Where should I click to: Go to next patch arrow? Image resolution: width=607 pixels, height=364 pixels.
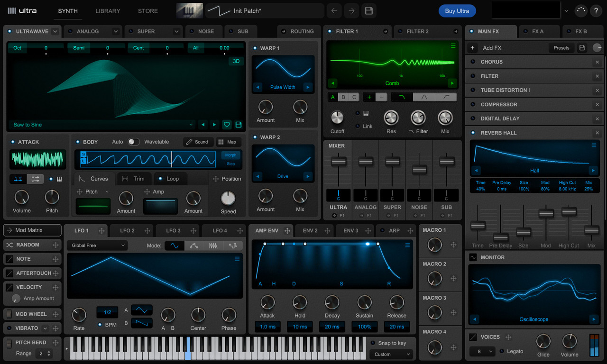(351, 11)
